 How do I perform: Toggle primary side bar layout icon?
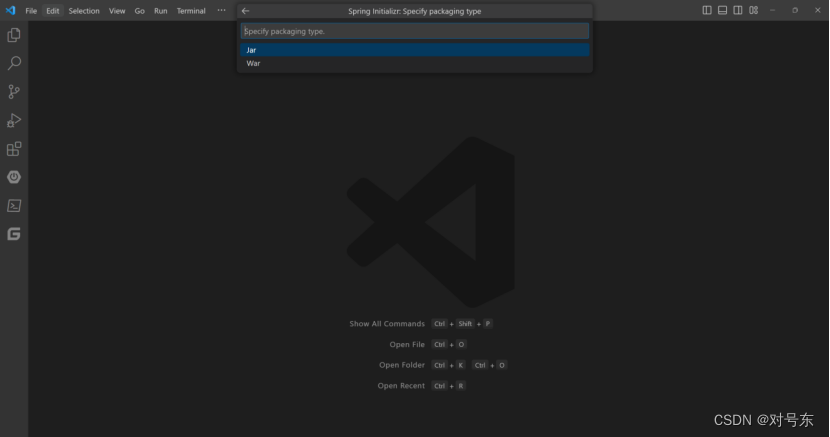coord(707,11)
